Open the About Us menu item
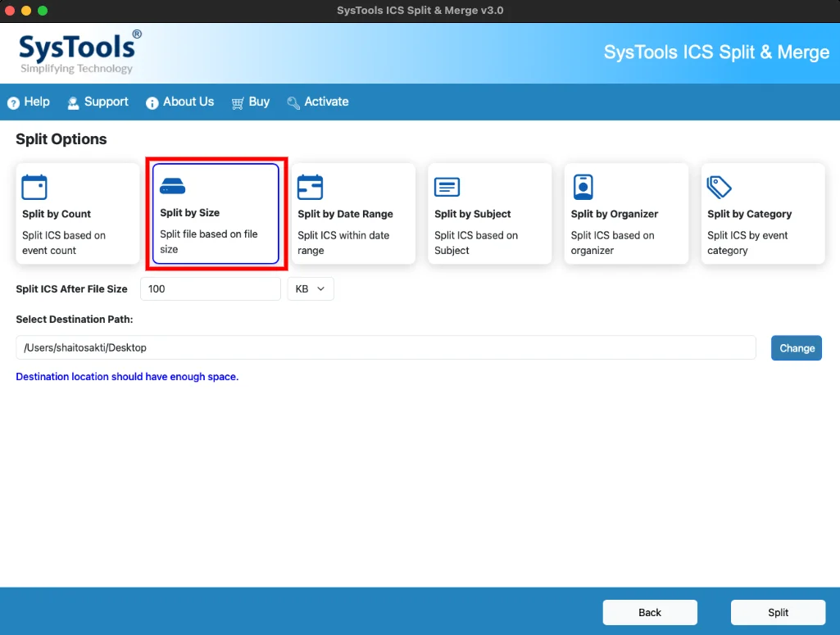 point(180,102)
